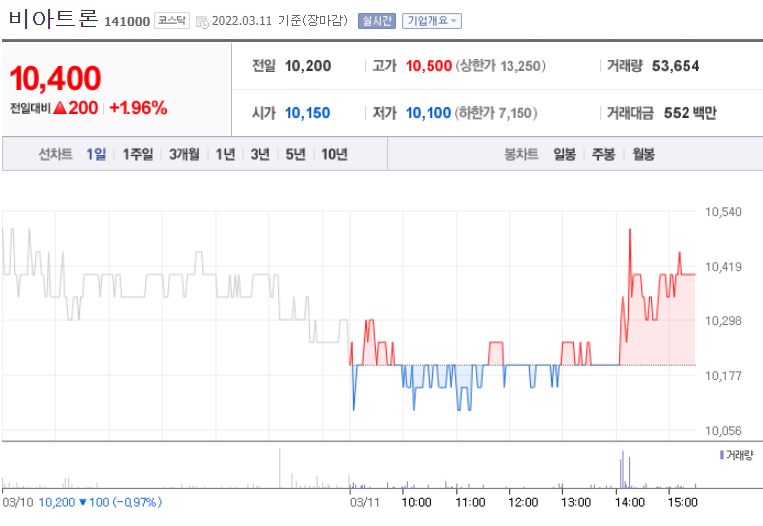Switch to the 3개월 chart period
Image resolution: width=763 pixels, height=526 pixels.
[x=184, y=154]
